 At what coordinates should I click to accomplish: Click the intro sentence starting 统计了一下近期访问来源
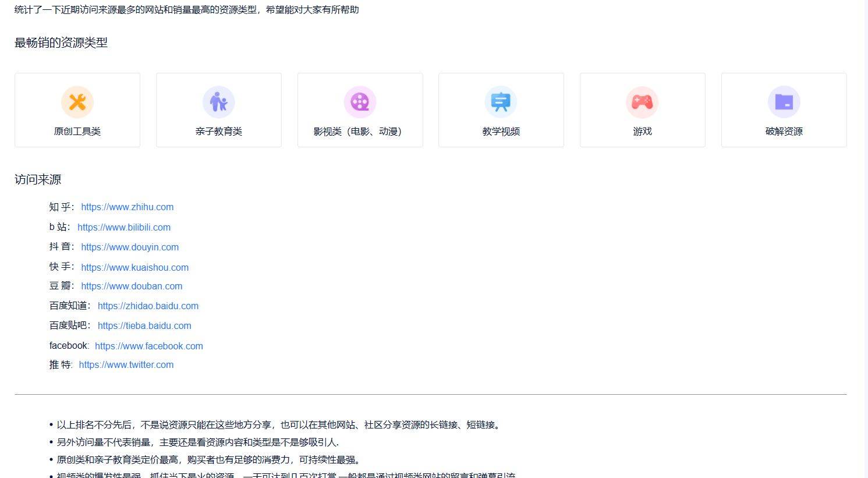(187, 10)
